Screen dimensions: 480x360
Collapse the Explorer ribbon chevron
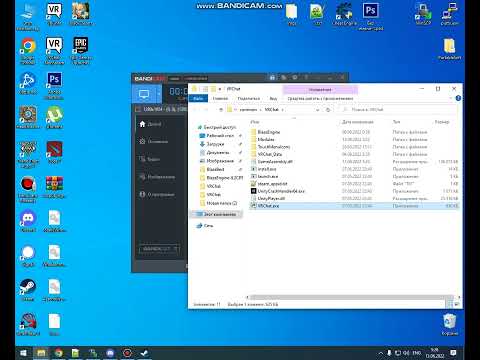[x=451, y=98]
